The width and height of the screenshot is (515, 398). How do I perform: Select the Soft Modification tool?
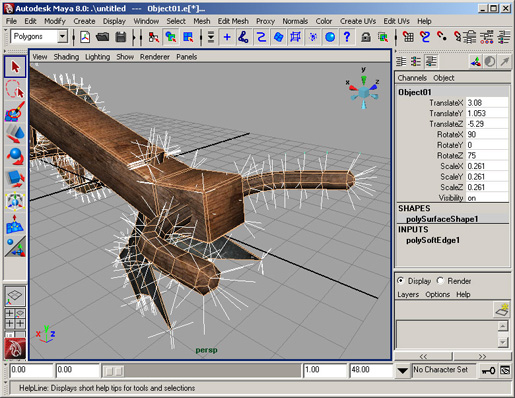[15, 224]
